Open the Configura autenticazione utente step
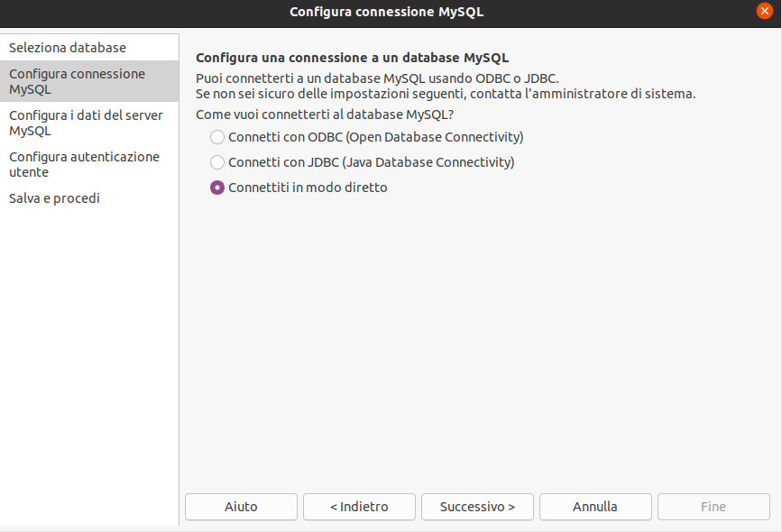This screenshot has width=782, height=532. 89,164
